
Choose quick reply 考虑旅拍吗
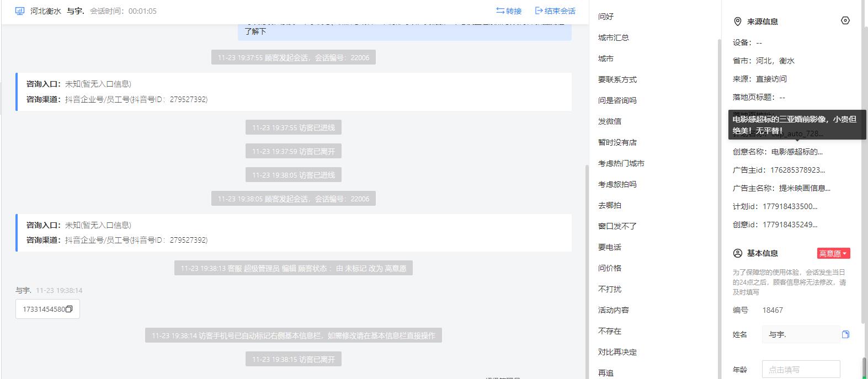tap(617, 184)
